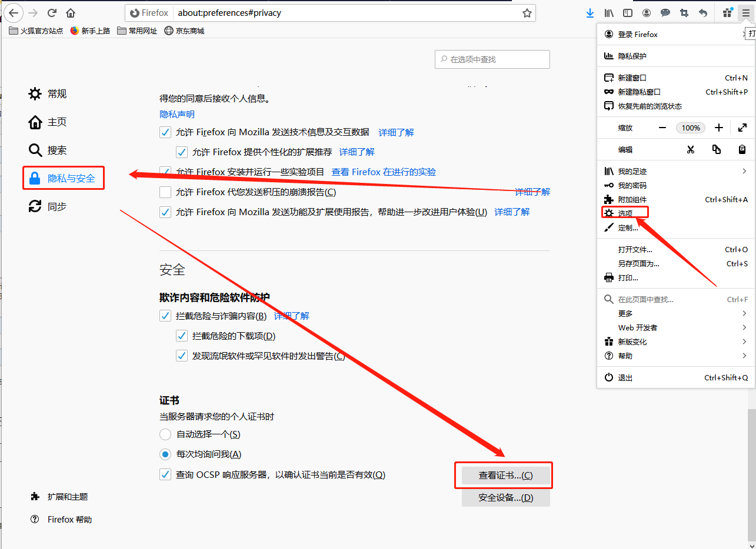Select 自动选择一个 radio option
The height and width of the screenshot is (549, 756).
click(x=165, y=434)
